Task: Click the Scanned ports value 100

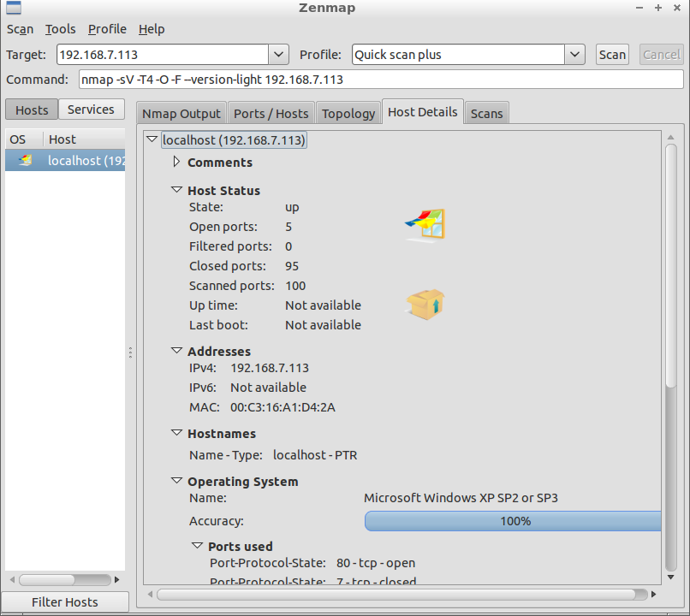Action: pyautogui.click(x=295, y=286)
